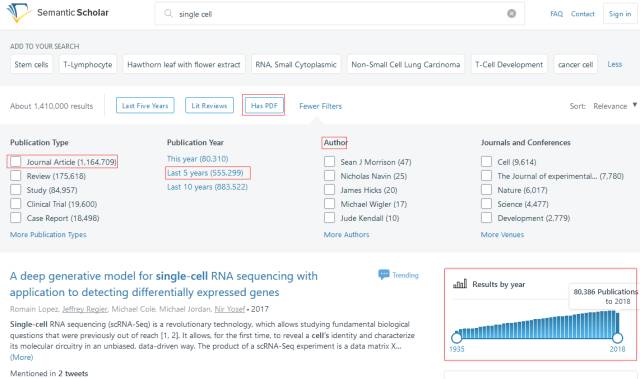Viewport: 640px width, 379px height.
Task: Click the sort dropdown arrow icon
Action: point(635,105)
